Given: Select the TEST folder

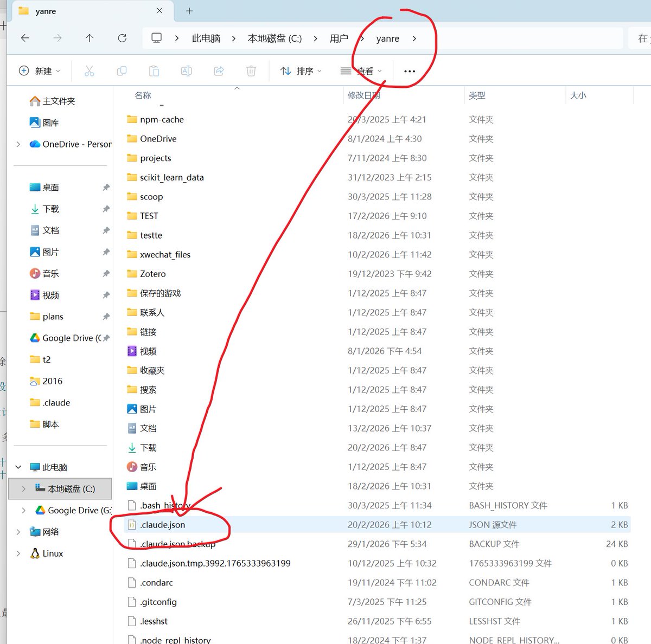Looking at the screenshot, I should click(x=143, y=216).
